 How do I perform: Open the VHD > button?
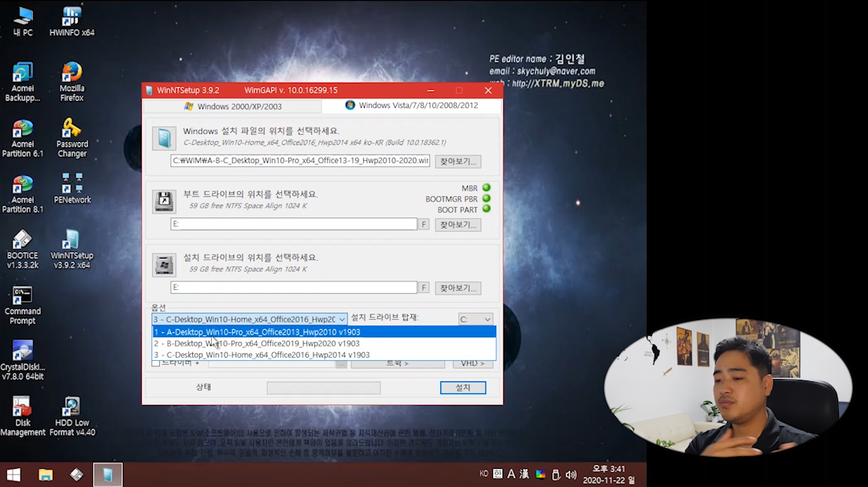[x=473, y=363]
